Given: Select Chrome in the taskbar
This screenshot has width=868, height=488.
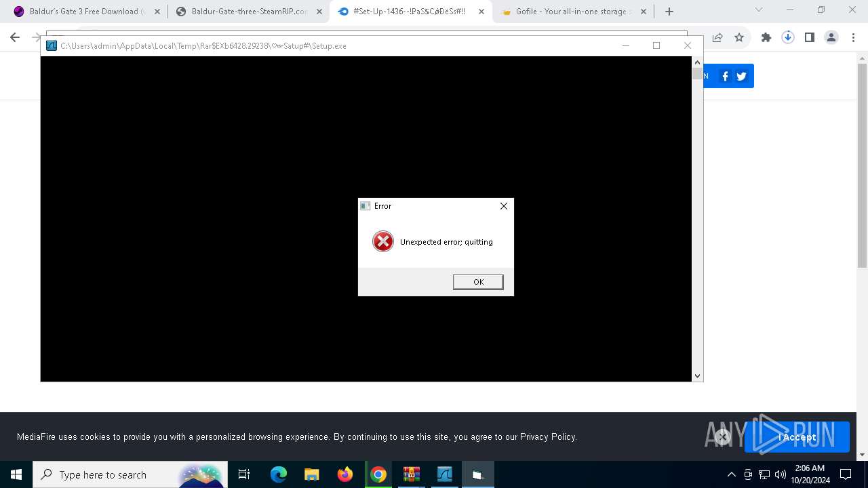Looking at the screenshot, I should click(x=378, y=474).
